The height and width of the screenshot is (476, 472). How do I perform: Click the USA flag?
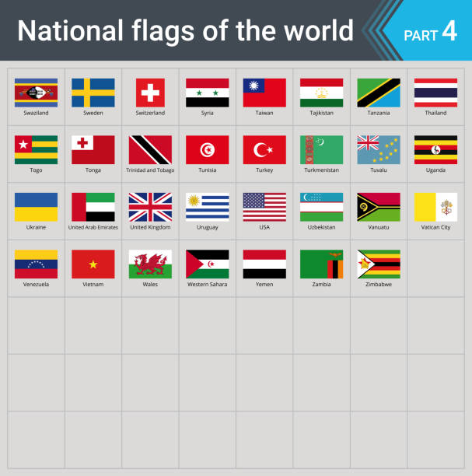264,207
